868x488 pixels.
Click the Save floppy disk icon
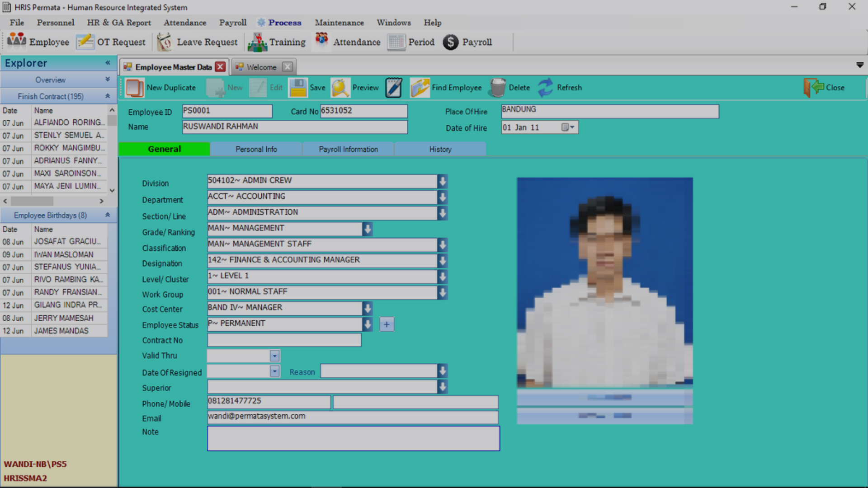coord(298,88)
